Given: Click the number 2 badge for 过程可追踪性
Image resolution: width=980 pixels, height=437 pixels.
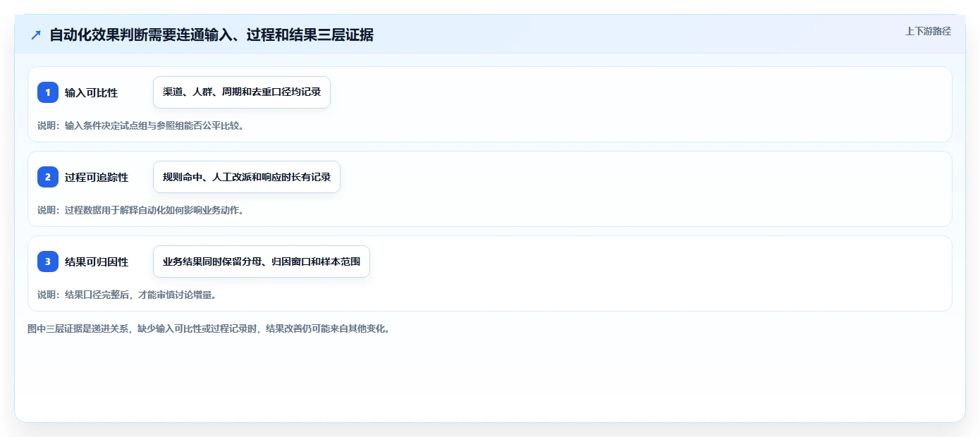Looking at the screenshot, I should 48,177.
